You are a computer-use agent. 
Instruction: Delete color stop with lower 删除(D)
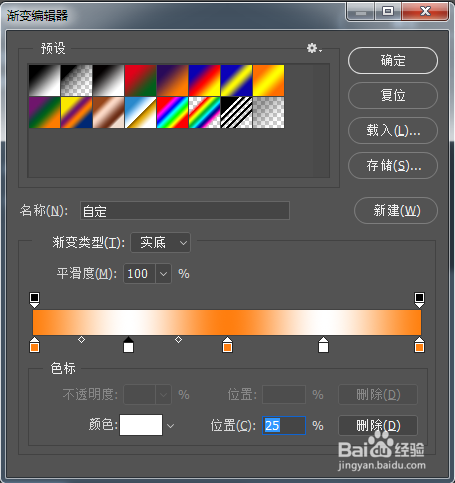[378, 425]
